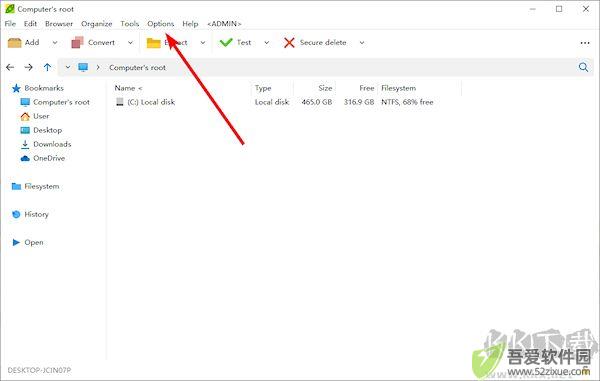Open the Options menu
The height and width of the screenshot is (381, 600).
[x=161, y=24]
